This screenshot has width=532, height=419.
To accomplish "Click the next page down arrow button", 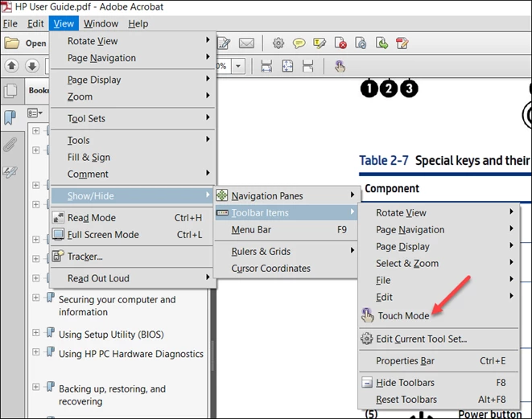I will [x=32, y=65].
